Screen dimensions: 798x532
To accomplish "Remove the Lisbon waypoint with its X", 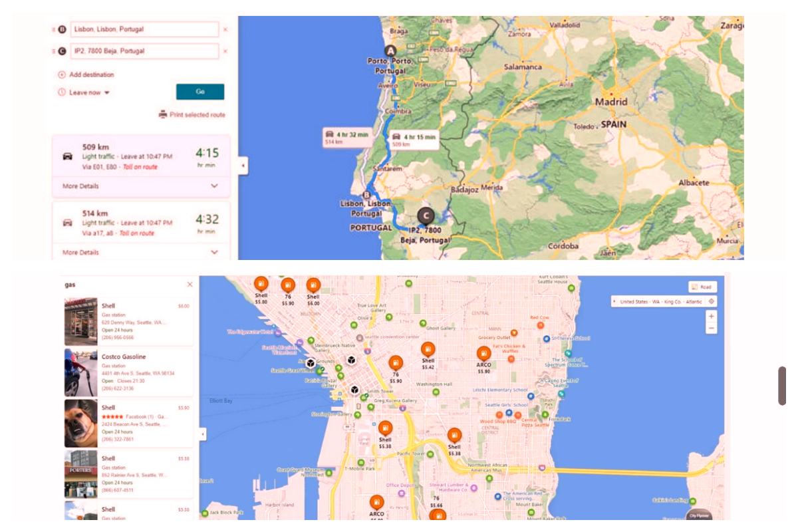I will (225, 29).
